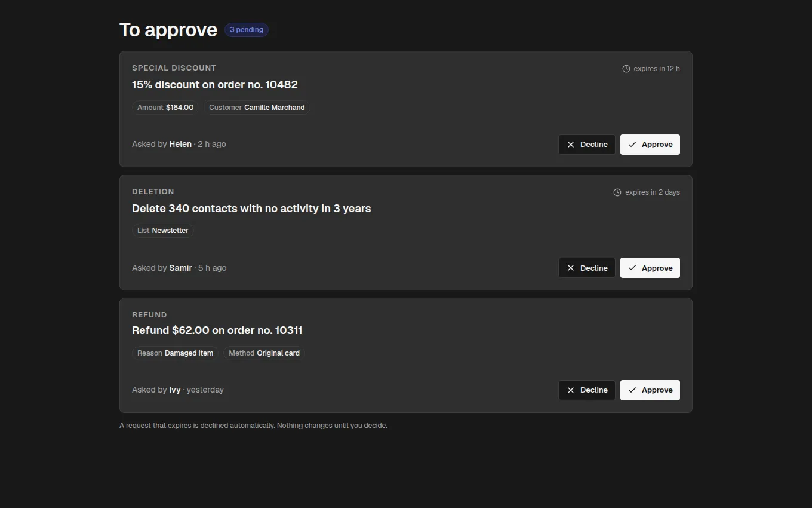
Task: Click the 'expires in 2 days' text
Action: (653, 192)
